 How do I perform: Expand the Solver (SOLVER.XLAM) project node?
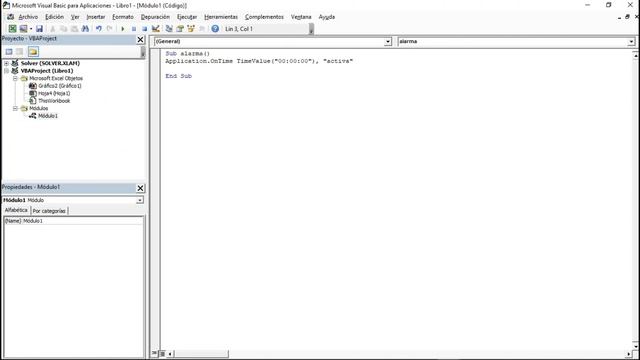[7, 63]
